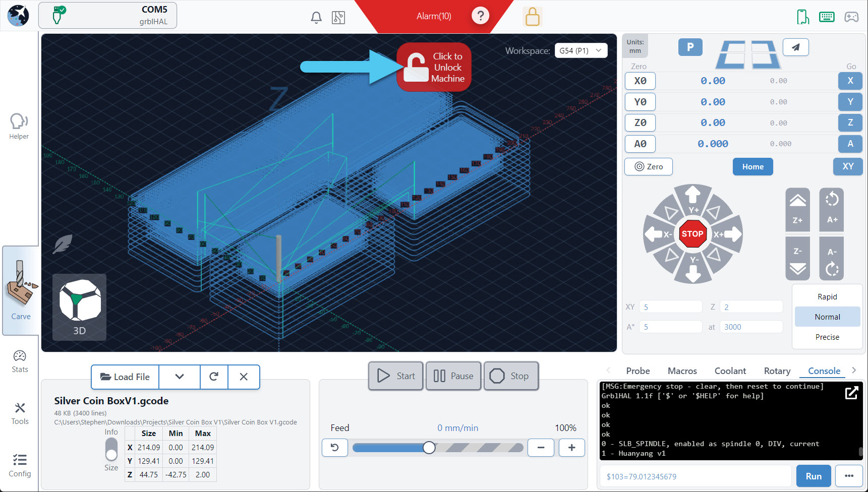The width and height of the screenshot is (868, 492).
Task: Open the console more options ellipsis menu
Action: click(x=849, y=476)
